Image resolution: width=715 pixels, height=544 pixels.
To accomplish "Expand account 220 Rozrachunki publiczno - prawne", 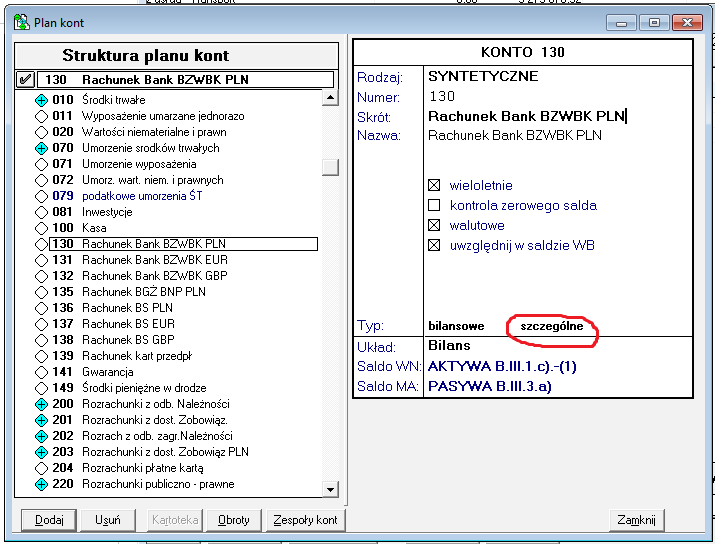I will tap(41, 484).
